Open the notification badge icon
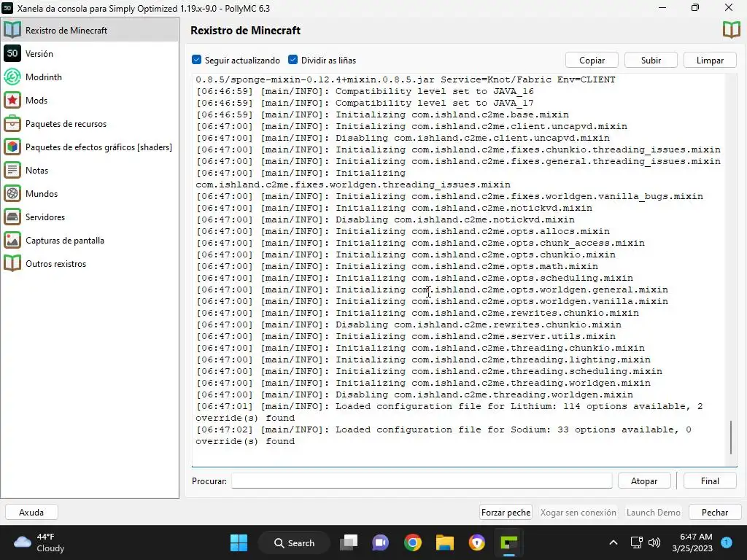 (x=727, y=542)
